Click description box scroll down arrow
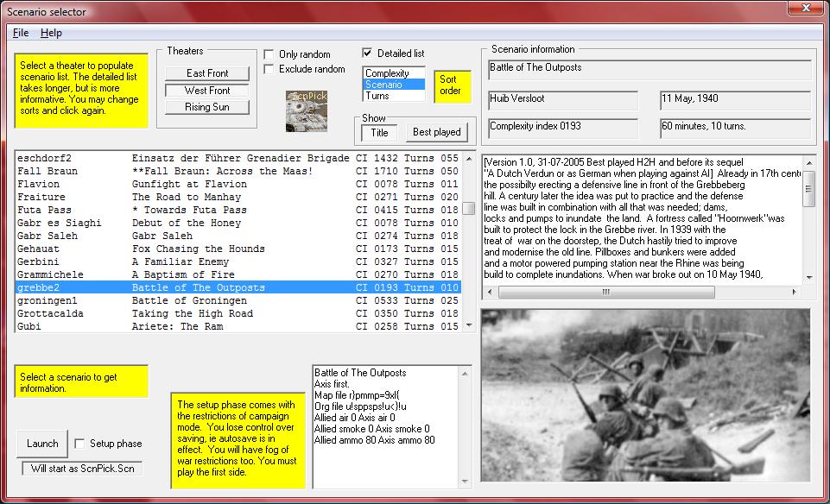Screen dimensions: 830x504 pyautogui.click(x=808, y=277)
